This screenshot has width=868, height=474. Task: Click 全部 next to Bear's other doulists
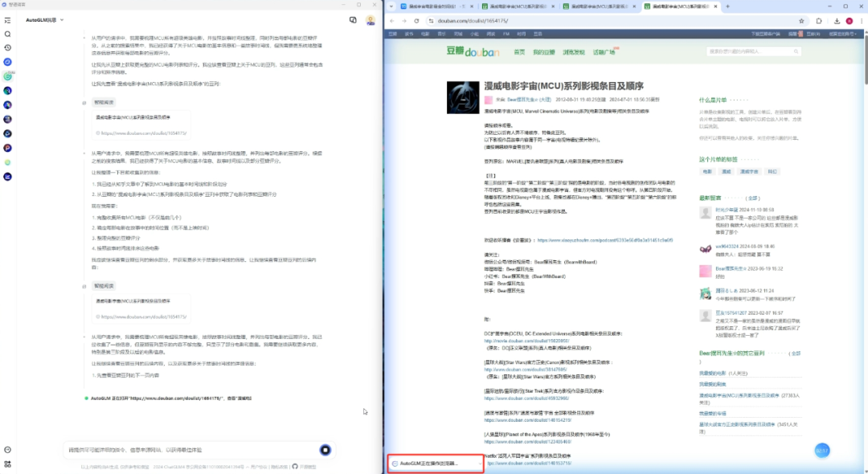tap(795, 353)
